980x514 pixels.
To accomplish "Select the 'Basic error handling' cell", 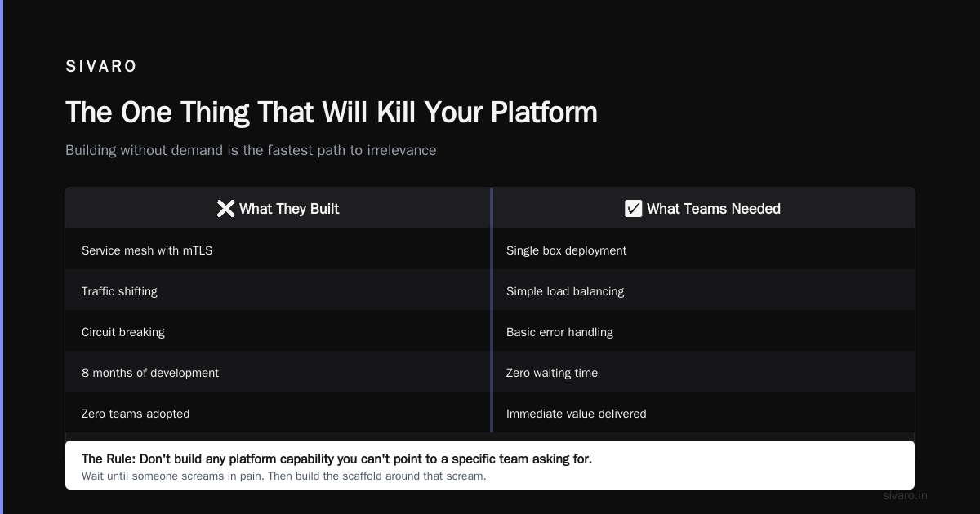I will point(704,330).
